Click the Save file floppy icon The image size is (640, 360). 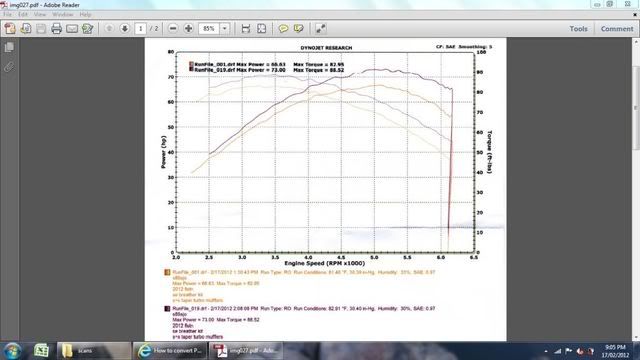(x=41, y=29)
